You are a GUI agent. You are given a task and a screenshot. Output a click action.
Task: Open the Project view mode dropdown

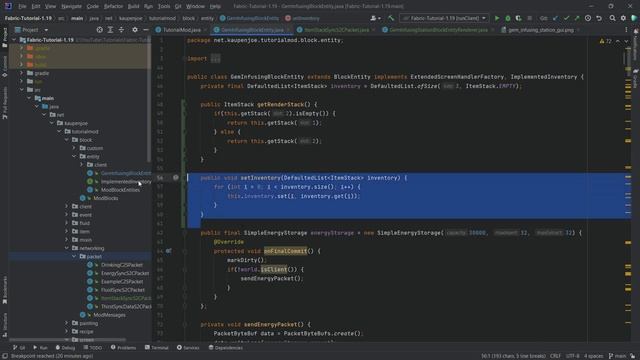[x=32, y=30]
